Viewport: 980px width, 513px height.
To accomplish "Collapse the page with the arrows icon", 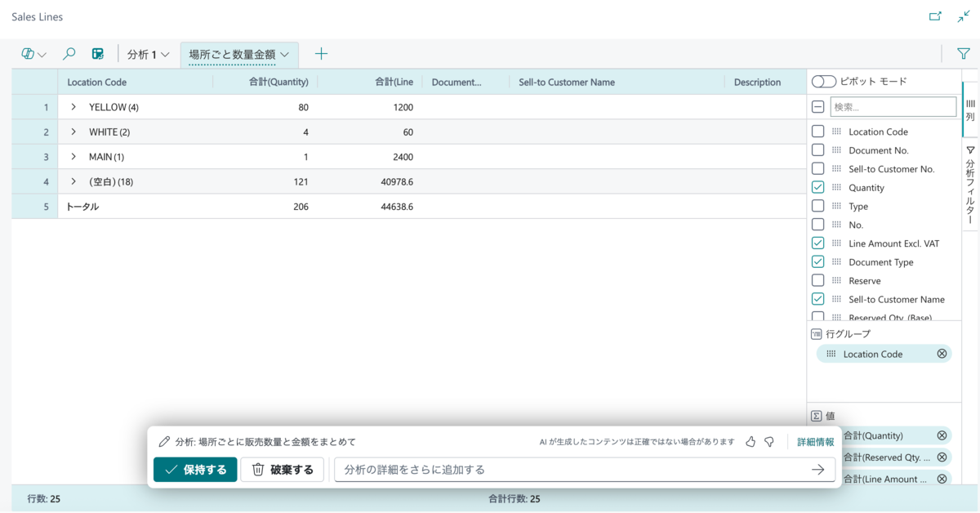I will click(964, 16).
